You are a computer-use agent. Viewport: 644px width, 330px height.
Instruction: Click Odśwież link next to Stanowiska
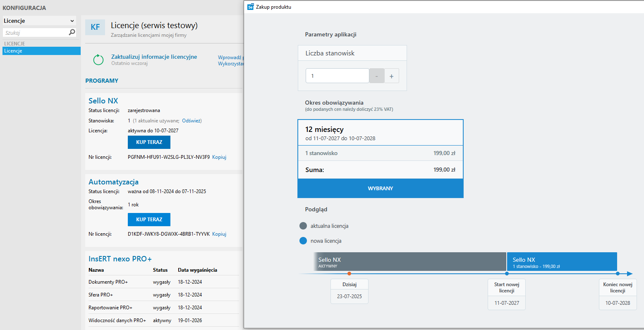(x=191, y=121)
